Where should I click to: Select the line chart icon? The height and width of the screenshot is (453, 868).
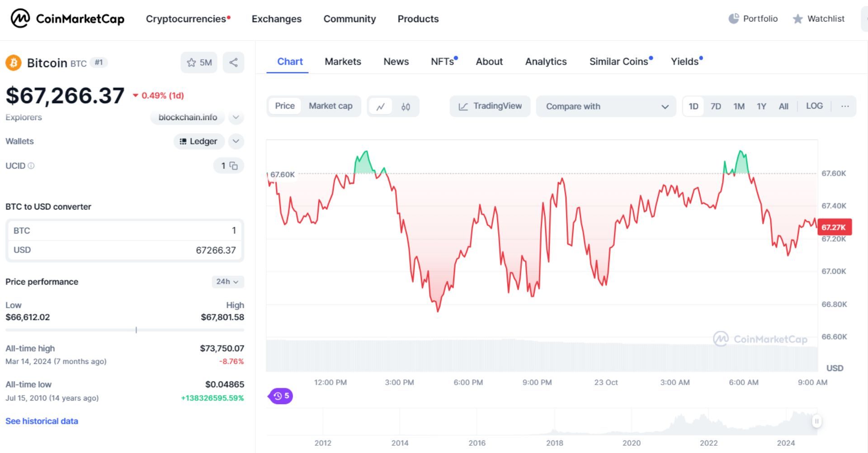(381, 106)
